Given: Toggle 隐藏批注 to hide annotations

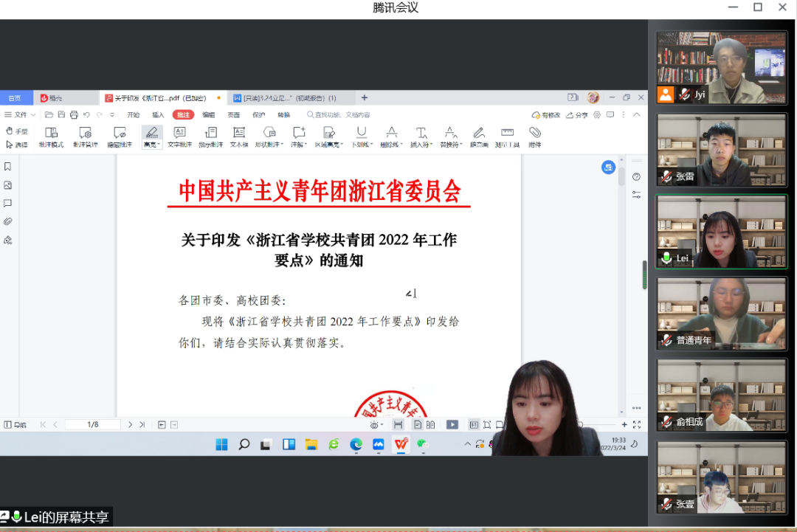Looking at the screenshot, I should [x=120, y=137].
